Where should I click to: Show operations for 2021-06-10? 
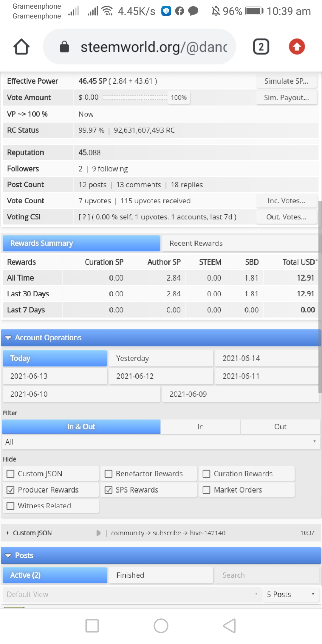(81, 394)
